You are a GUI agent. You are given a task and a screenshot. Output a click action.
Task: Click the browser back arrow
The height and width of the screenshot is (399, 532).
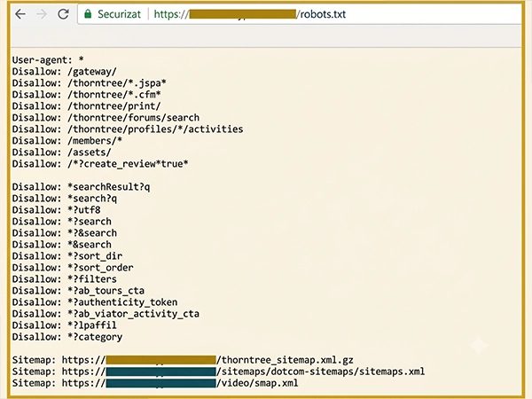tap(20, 14)
